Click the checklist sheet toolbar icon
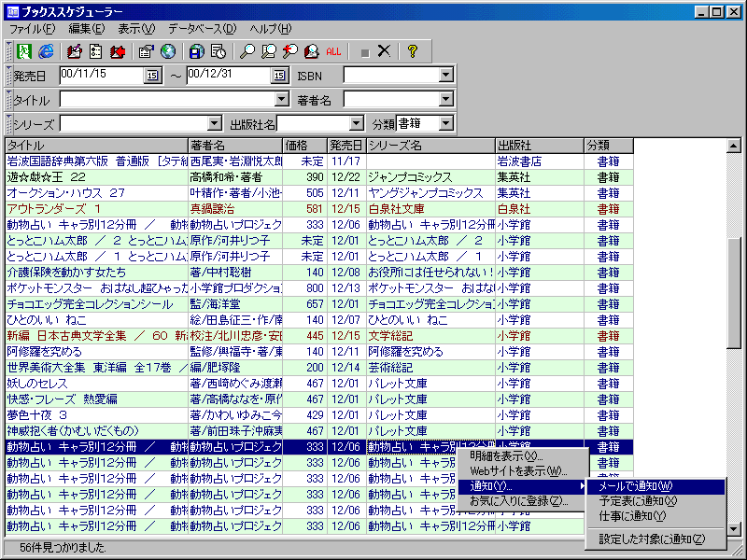747x560 pixels. pos(96,51)
